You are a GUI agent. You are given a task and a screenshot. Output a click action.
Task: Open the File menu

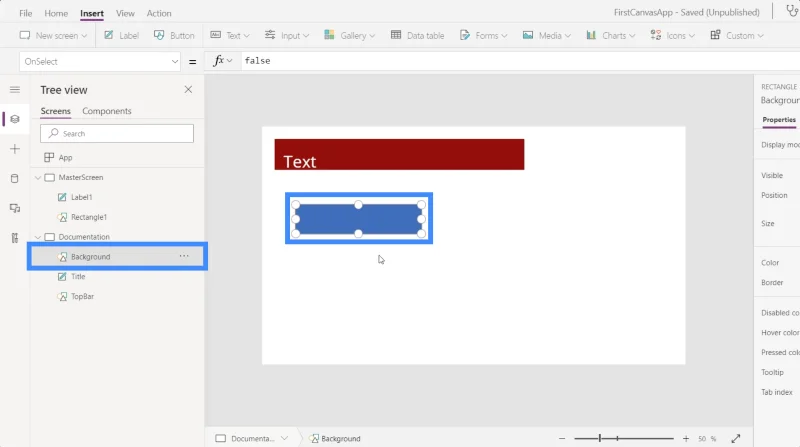point(26,13)
